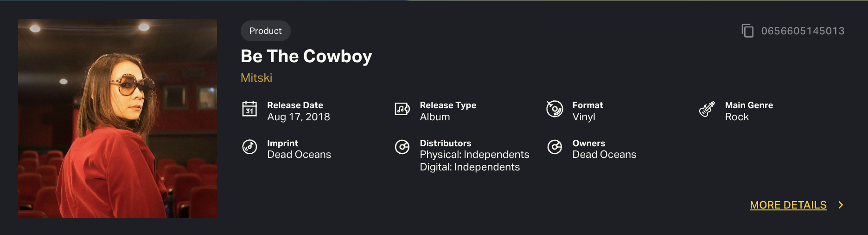The width and height of the screenshot is (868, 235).
Task: Click the Release Date calendar icon
Action: (249, 109)
